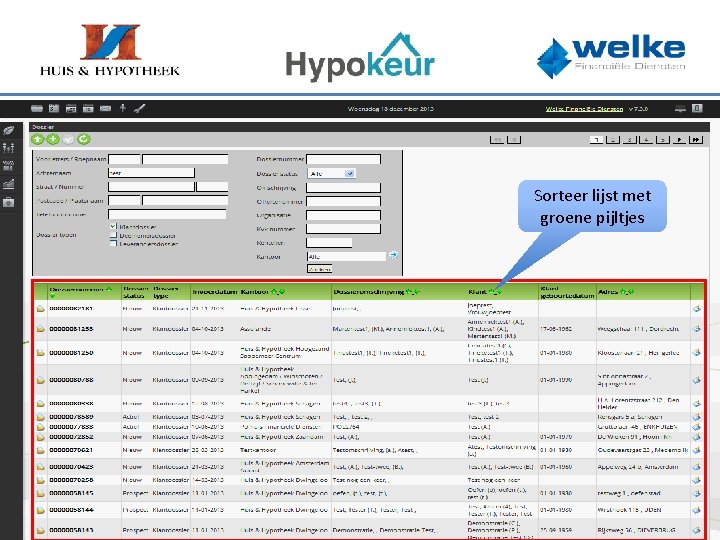Open the briefcase icon in left sidebar
720x540 pixels.
pos(9,202)
